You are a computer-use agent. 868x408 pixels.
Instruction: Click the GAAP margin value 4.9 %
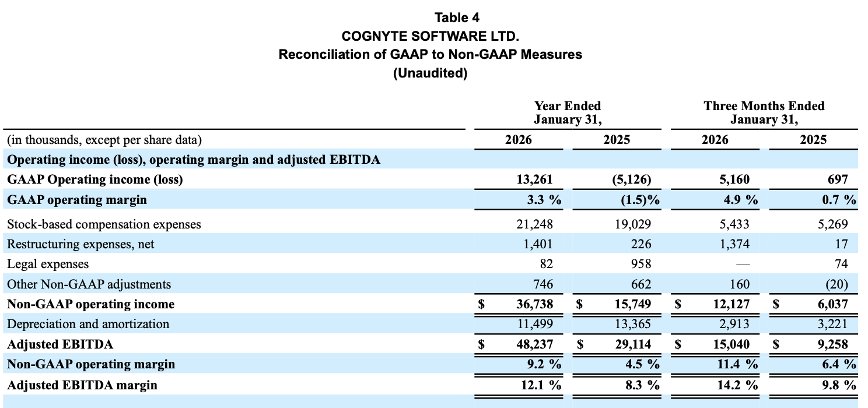click(741, 200)
